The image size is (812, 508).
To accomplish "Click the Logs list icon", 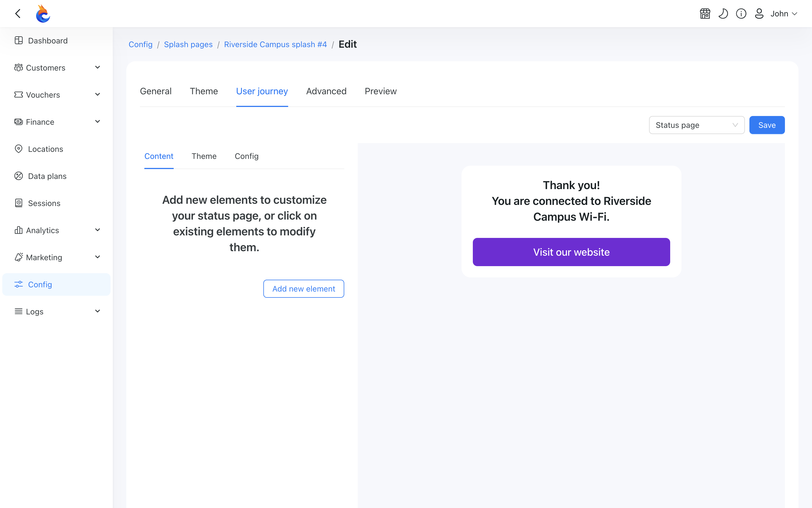I will (18, 312).
